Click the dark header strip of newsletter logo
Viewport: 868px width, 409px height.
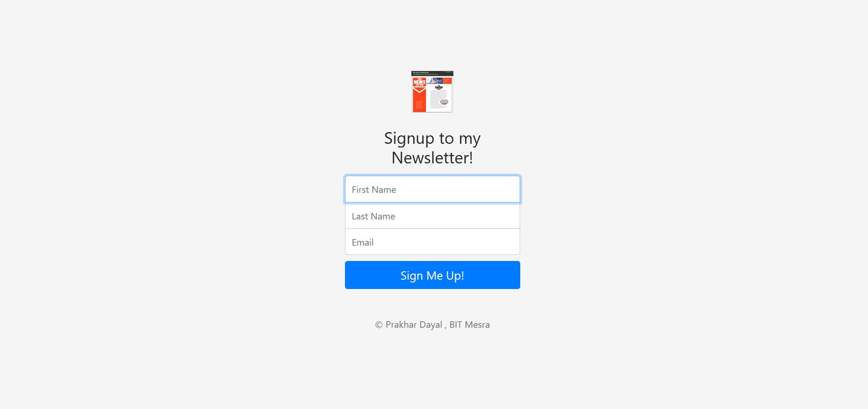point(432,73)
